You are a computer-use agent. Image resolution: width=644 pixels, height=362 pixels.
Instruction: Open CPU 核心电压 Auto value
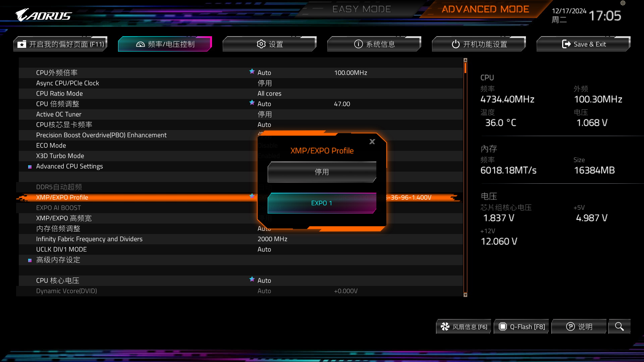tap(264, 281)
